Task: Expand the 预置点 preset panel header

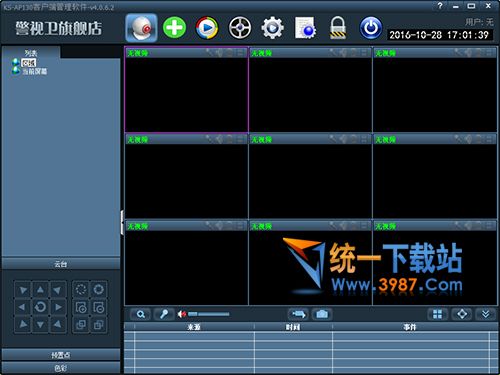Action: coord(61,355)
